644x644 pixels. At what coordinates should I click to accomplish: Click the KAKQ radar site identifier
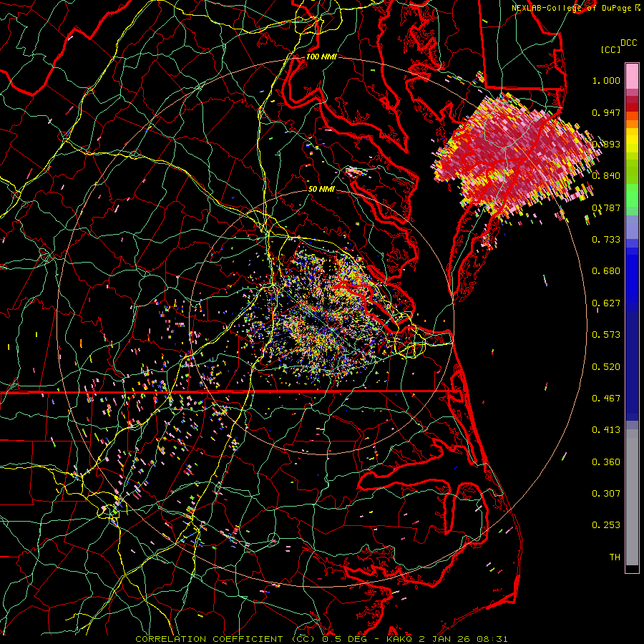click(400, 639)
